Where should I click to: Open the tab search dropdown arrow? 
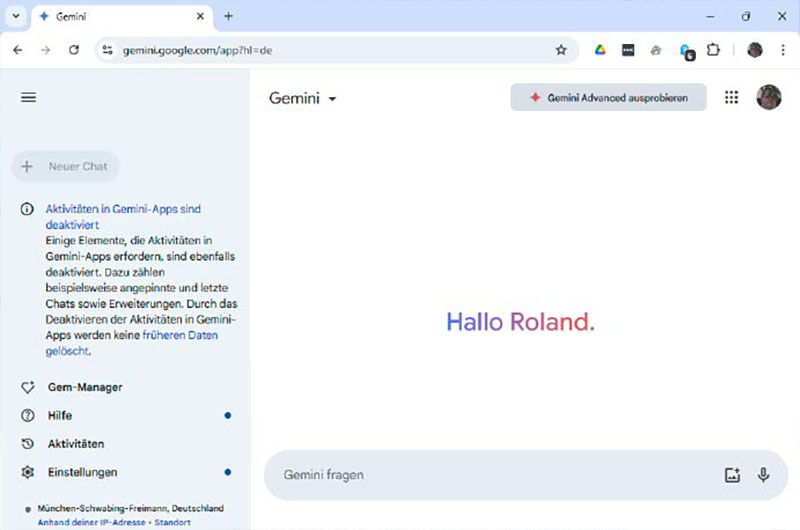(16, 16)
